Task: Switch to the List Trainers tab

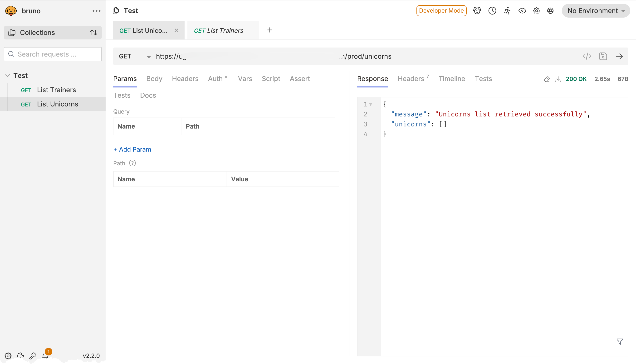Action: coord(223,30)
